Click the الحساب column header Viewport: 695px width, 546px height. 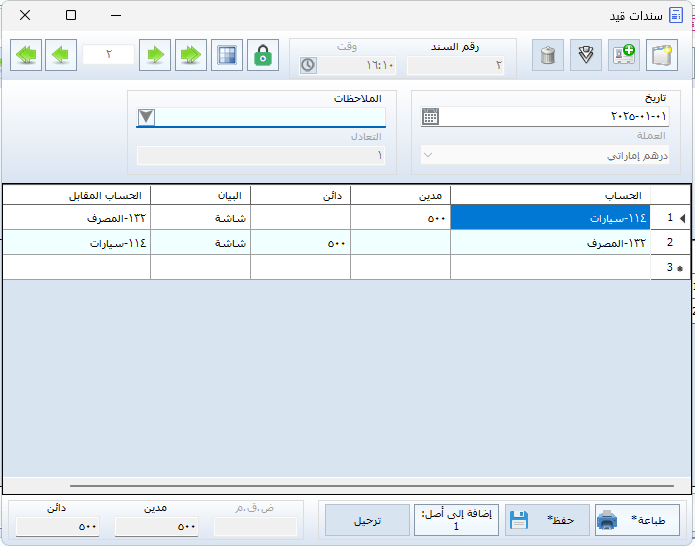click(x=550, y=194)
